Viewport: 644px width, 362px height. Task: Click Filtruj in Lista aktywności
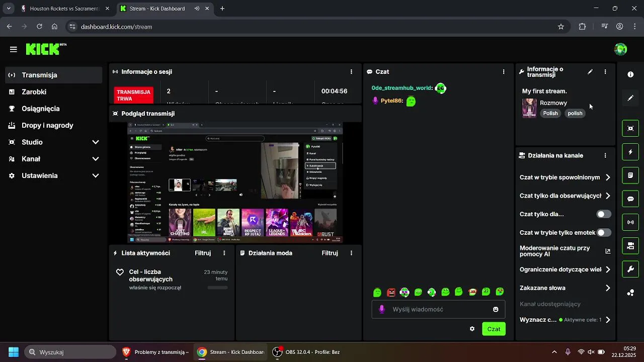click(203, 253)
